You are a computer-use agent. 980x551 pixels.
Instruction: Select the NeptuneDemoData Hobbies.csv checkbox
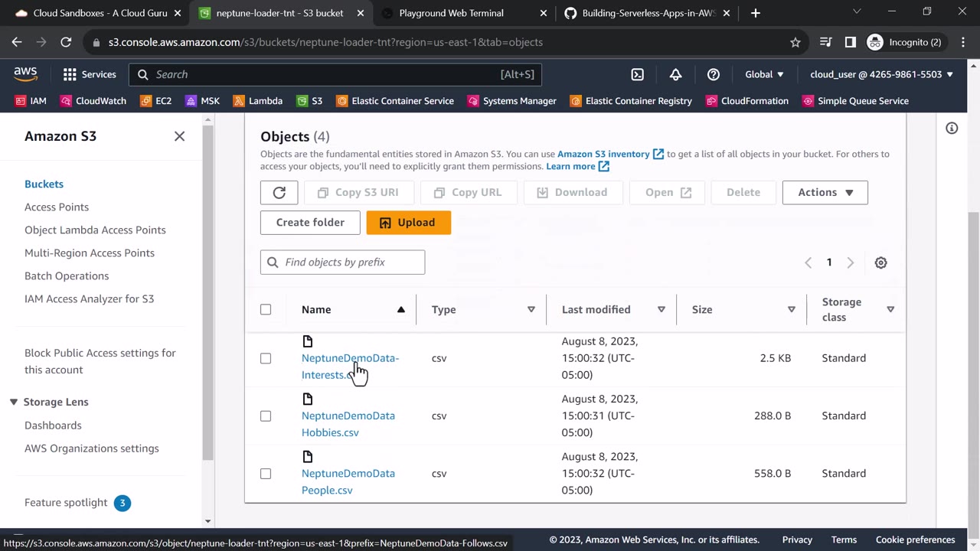[x=266, y=416]
